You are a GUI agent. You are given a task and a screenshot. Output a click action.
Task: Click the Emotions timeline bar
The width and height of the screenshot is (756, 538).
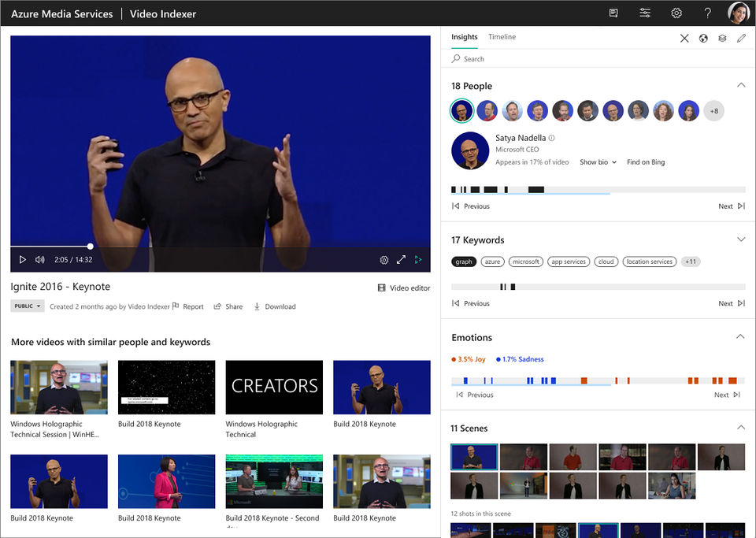598,380
